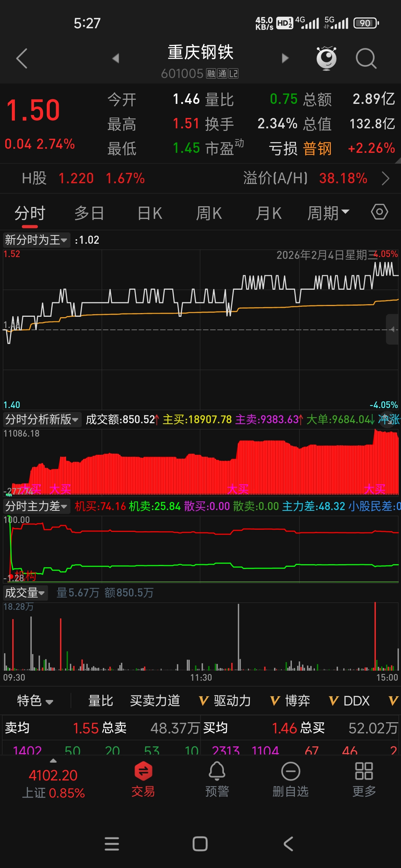Viewport: 401px width, 868px height.
Task: Switch to 多日 tab
Action: tap(89, 213)
